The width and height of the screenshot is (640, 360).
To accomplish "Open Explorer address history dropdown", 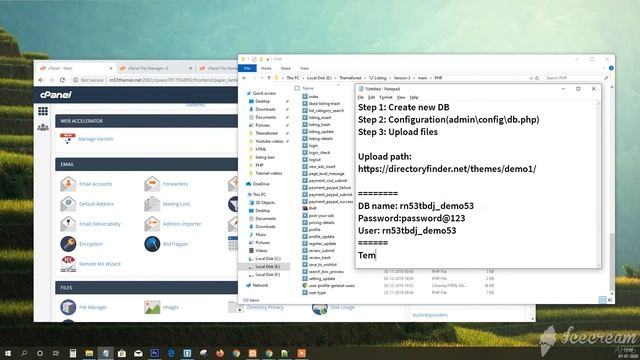I will tap(531, 78).
